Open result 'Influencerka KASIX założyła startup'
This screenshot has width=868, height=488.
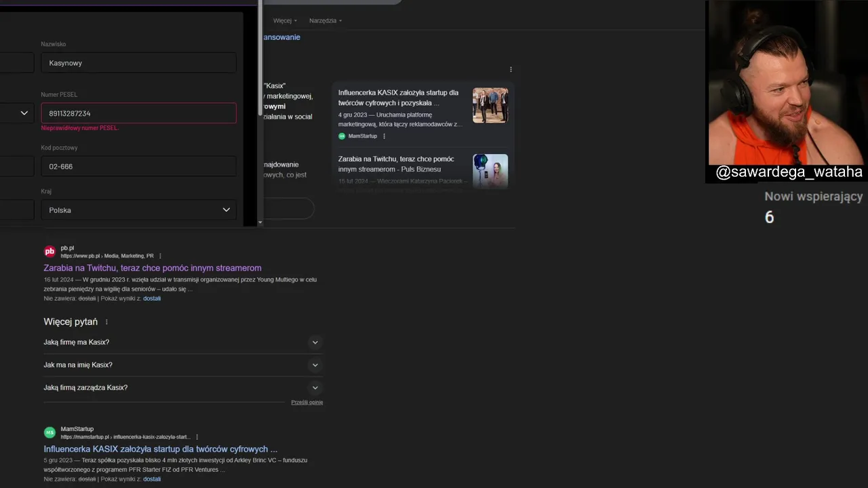tap(161, 449)
